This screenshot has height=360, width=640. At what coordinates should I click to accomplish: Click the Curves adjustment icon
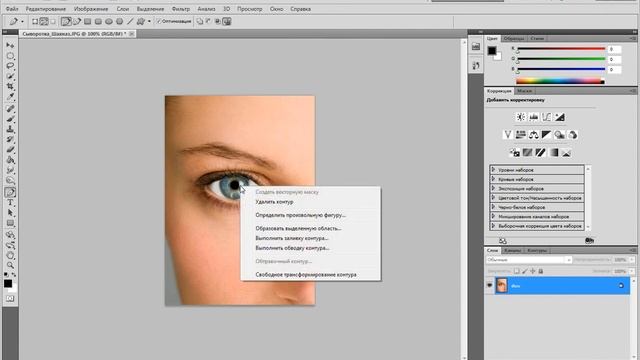pyautogui.click(x=547, y=117)
